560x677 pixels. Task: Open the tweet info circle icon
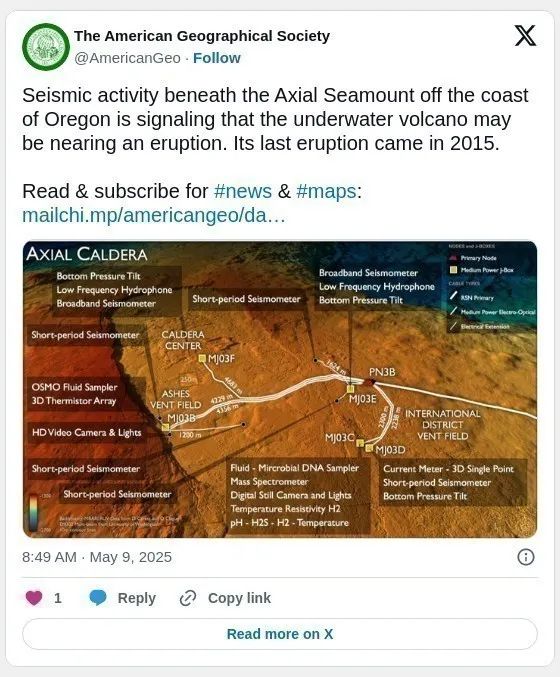point(525,557)
